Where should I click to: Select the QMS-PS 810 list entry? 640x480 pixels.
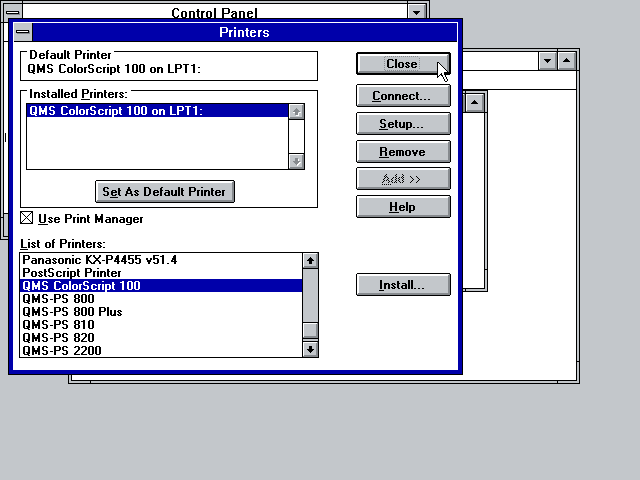point(58,325)
